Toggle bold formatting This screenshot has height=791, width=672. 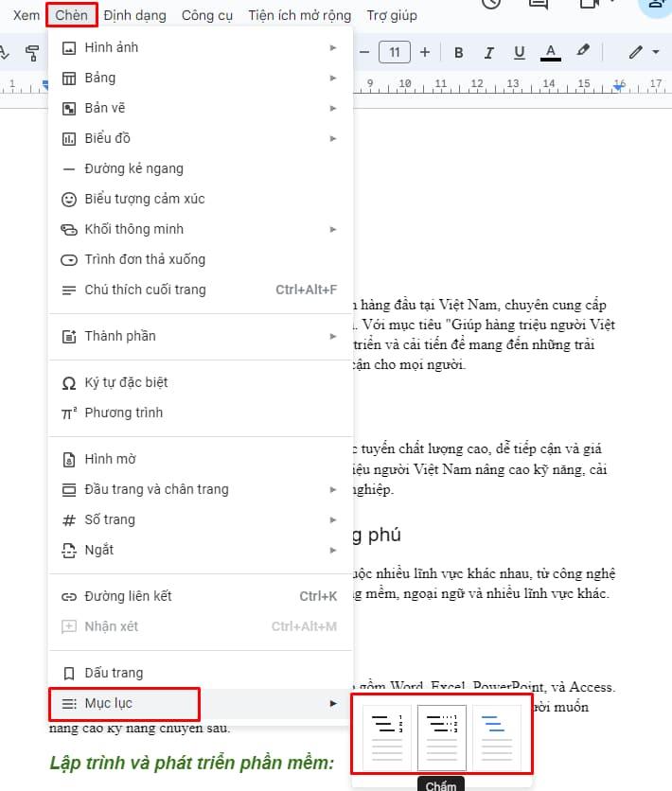(459, 52)
